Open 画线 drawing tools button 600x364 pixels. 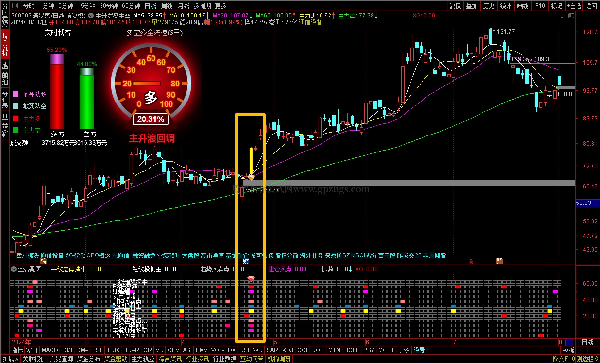[523, 6]
